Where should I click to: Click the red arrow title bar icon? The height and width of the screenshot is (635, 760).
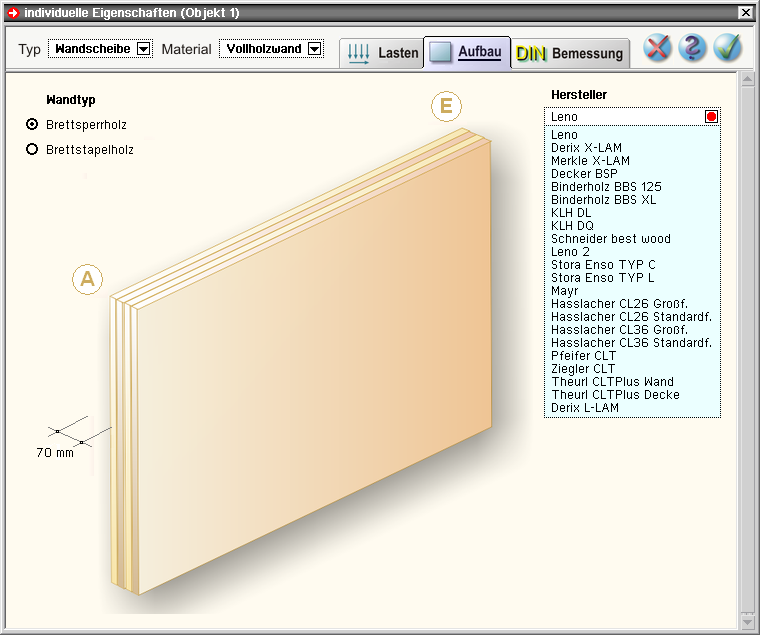coord(13,13)
